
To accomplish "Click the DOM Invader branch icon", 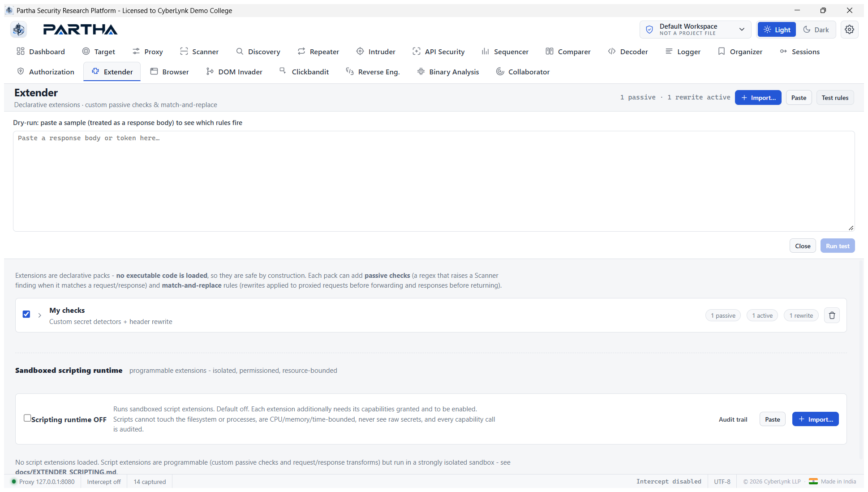I will coord(210,72).
